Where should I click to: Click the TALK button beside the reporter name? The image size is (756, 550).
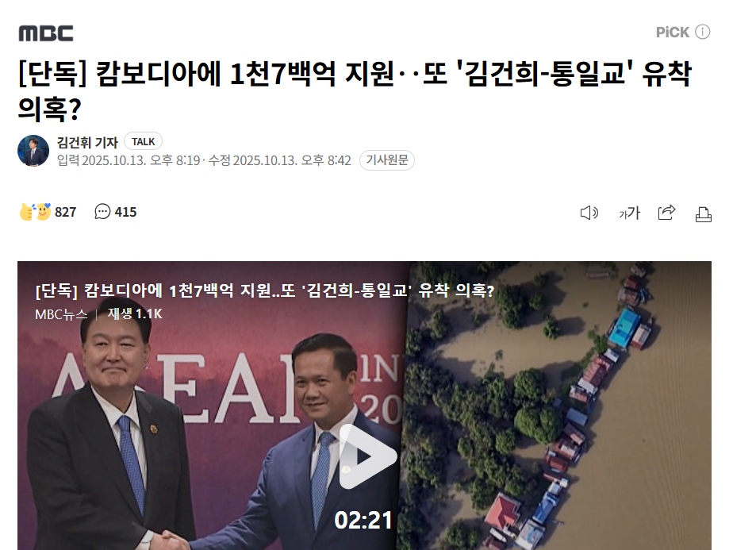144,141
